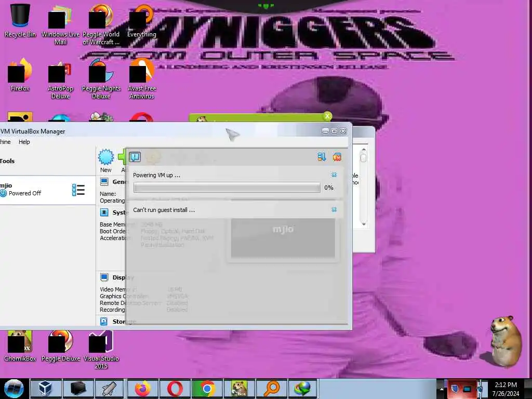
Task: Select the Windows Live Mail desktop icon
Action: pyautogui.click(x=60, y=24)
